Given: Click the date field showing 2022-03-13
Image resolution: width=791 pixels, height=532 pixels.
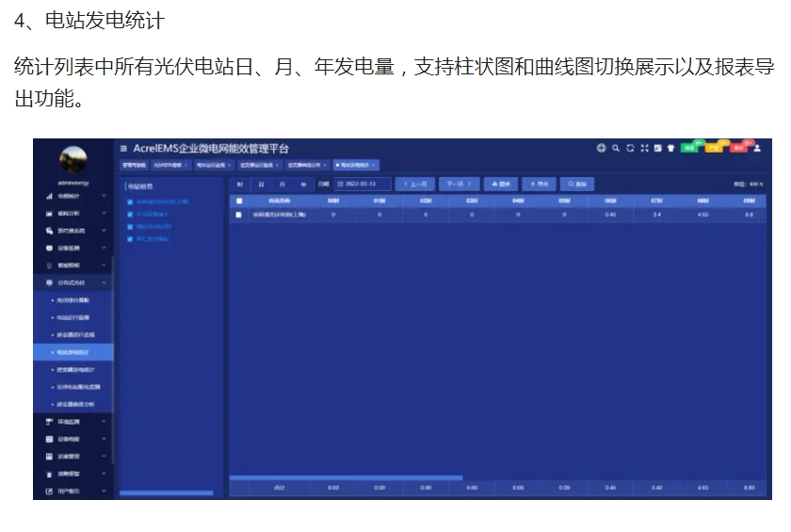Looking at the screenshot, I should click(363, 184).
